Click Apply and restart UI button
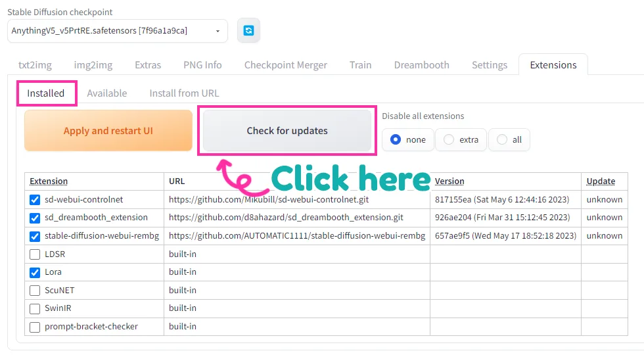 click(x=108, y=131)
